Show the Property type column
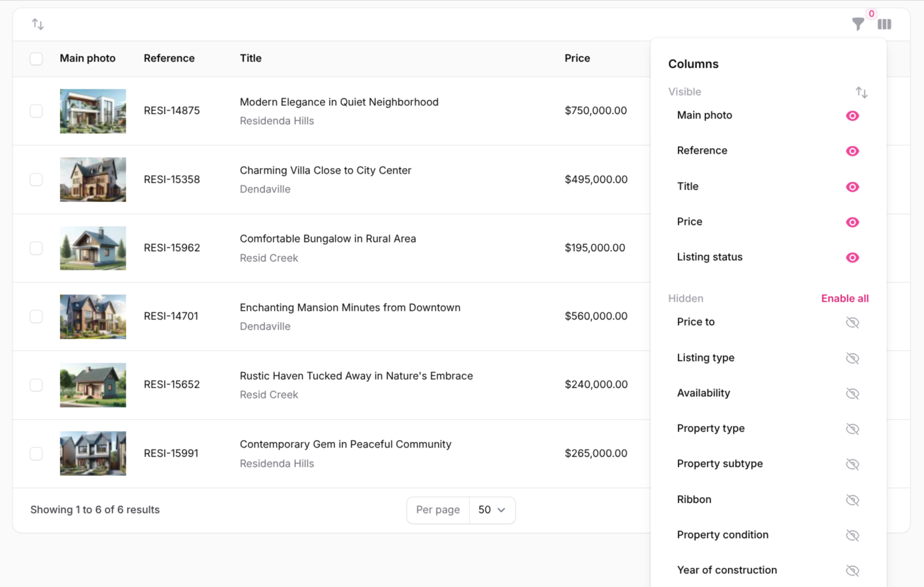 [x=852, y=429]
